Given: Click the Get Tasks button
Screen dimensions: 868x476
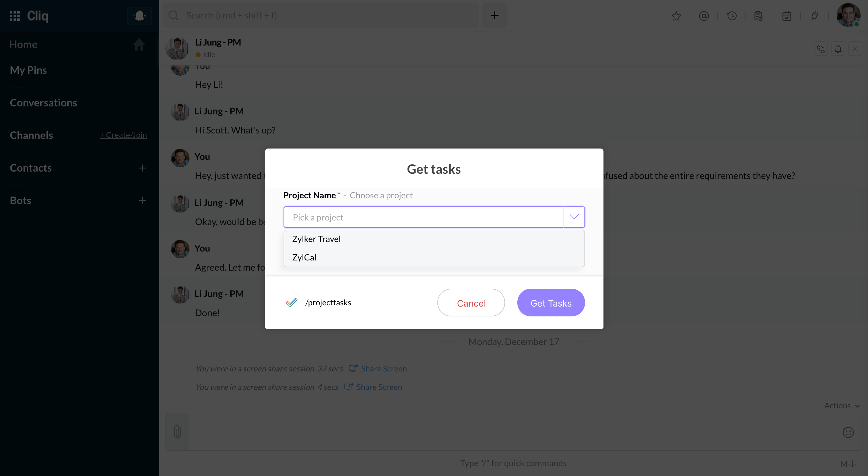Looking at the screenshot, I should coord(551,303).
